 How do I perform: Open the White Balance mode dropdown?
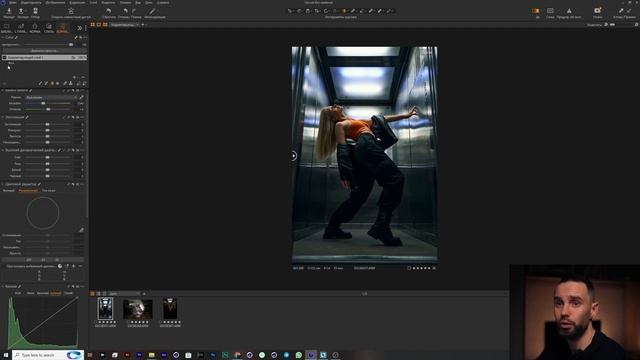51,98
